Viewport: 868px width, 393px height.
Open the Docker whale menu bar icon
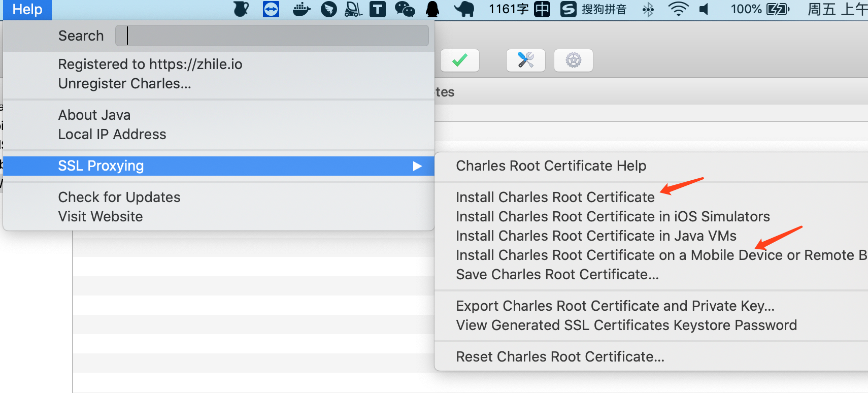coord(302,9)
